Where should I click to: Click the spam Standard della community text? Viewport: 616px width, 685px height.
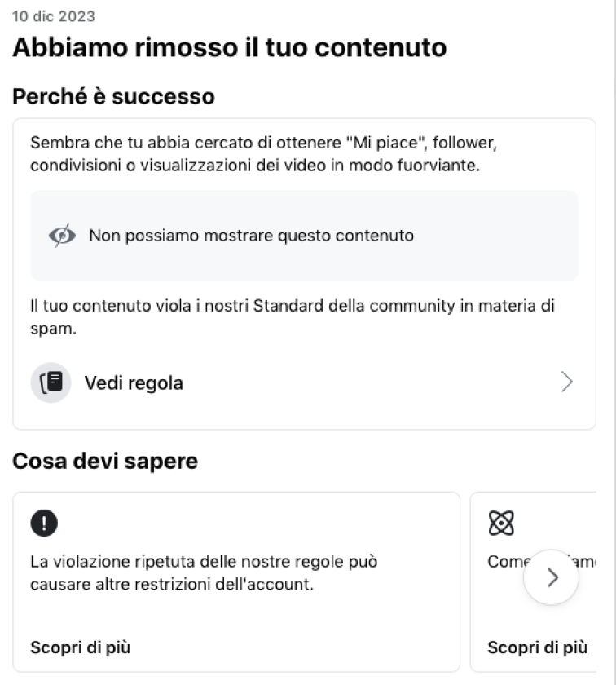292,317
